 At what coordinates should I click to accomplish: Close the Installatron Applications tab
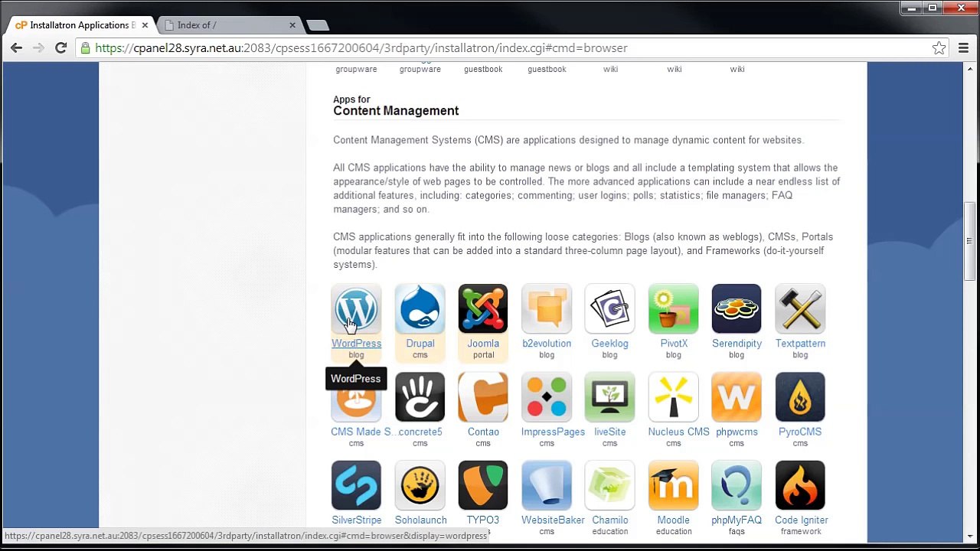[x=145, y=25]
